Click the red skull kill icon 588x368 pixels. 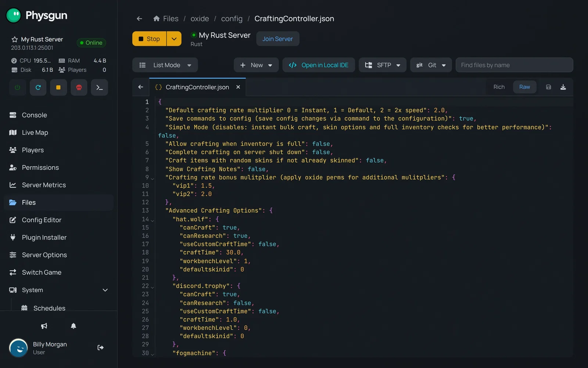point(79,88)
